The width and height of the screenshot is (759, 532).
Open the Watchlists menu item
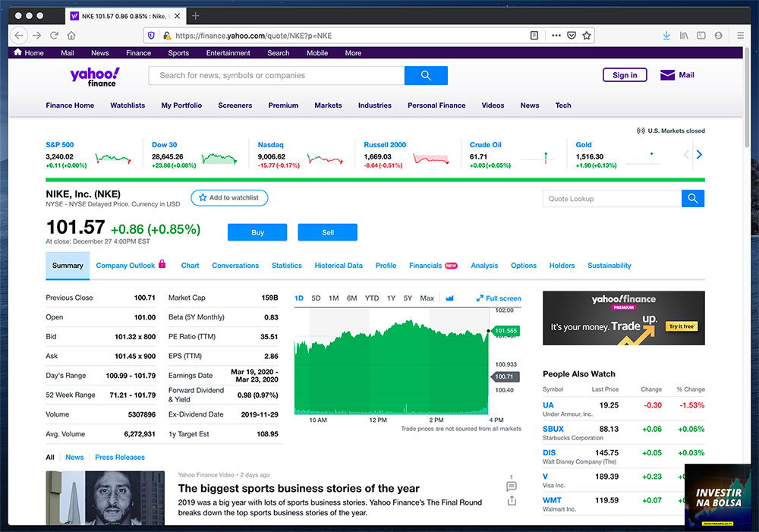click(128, 105)
